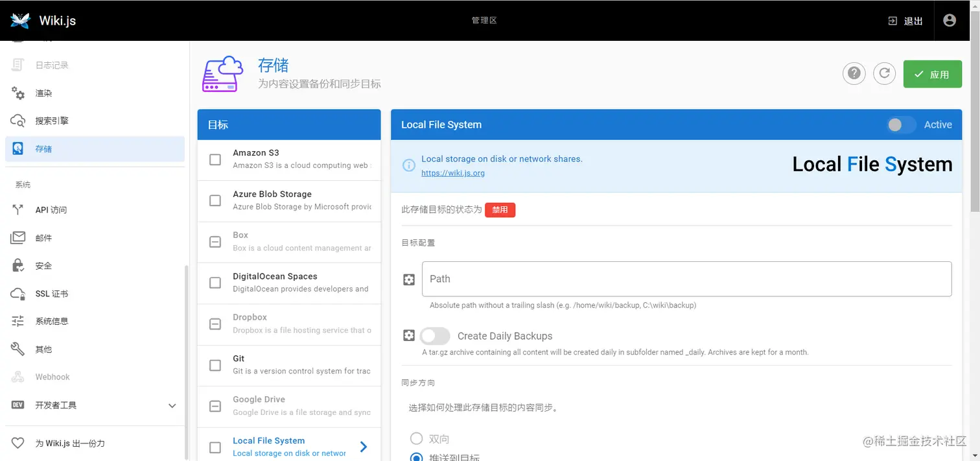Select the Google Drive target row
980x461 pixels.
tap(289, 407)
